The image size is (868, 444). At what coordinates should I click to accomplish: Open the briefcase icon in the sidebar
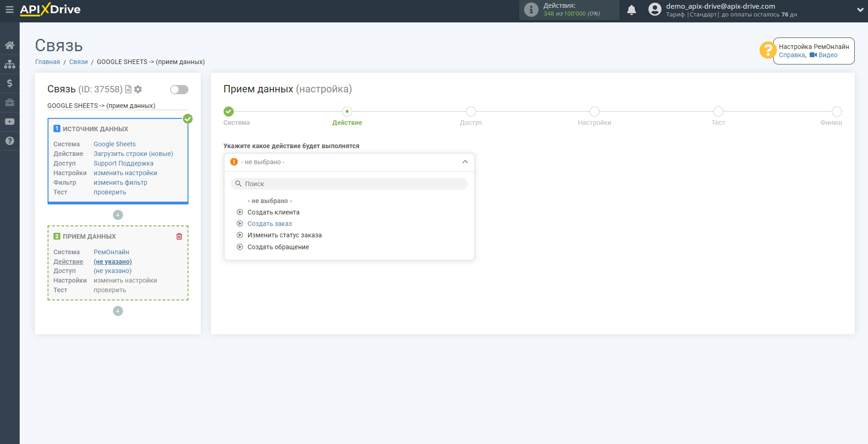[10, 102]
